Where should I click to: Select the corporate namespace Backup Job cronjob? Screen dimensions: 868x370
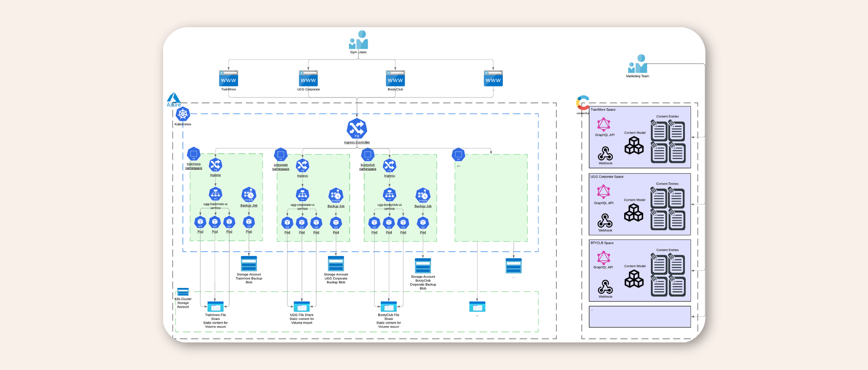336,195
